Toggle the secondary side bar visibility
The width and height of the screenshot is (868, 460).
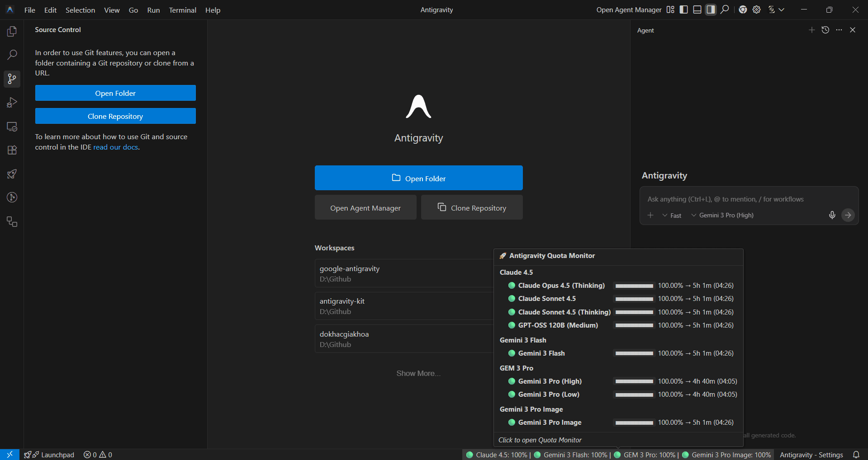[x=711, y=9]
